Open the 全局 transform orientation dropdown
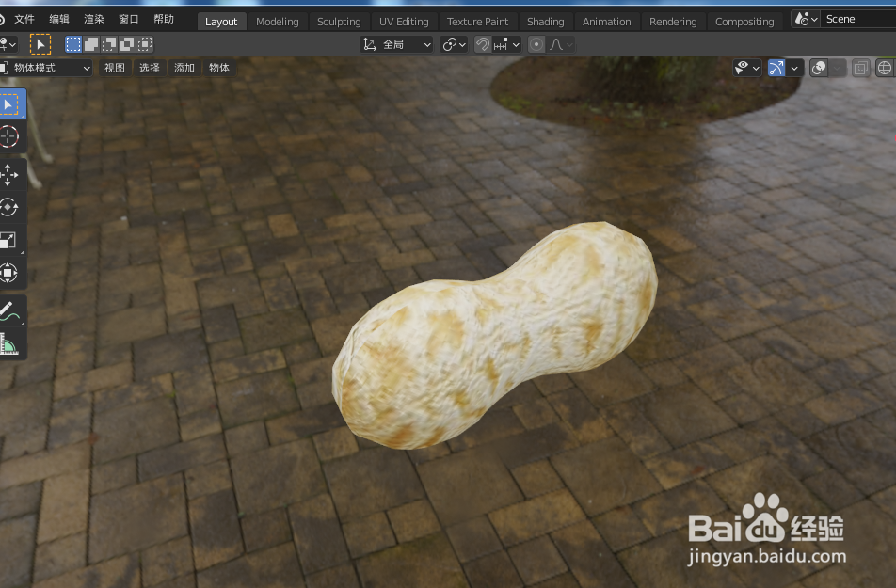This screenshot has height=588, width=896. coord(395,43)
